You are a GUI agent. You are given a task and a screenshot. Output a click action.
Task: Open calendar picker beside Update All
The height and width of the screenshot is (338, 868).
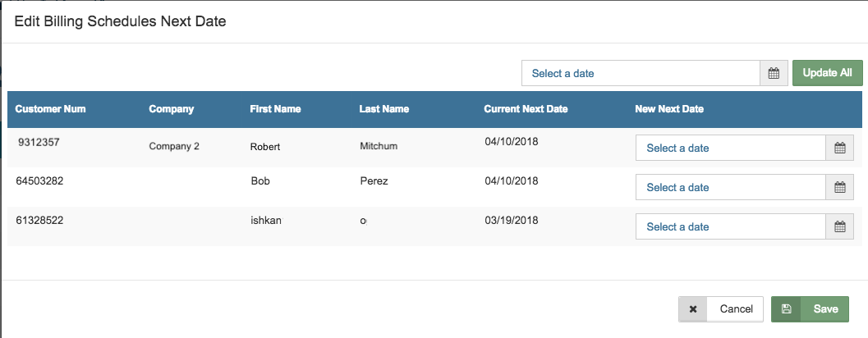[774, 73]
